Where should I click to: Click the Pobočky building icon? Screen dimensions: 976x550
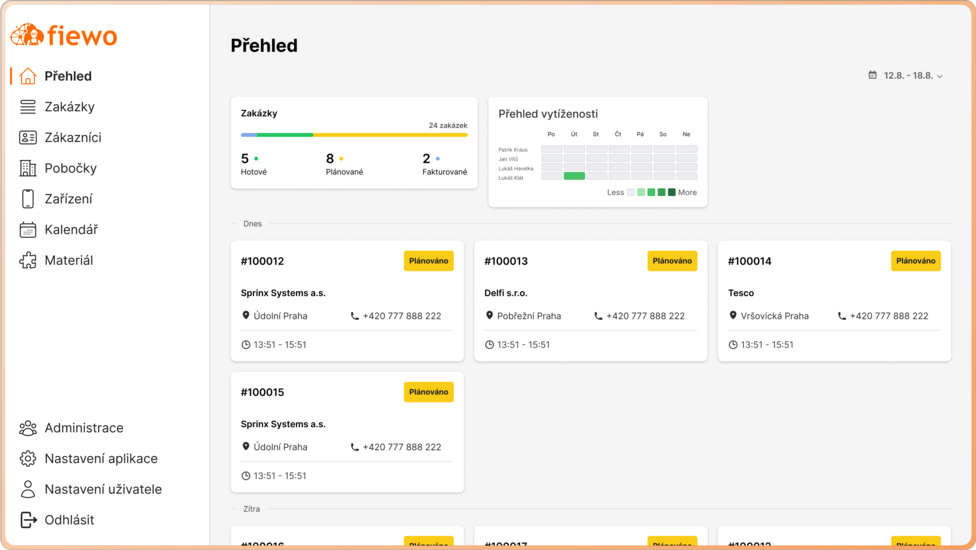pos(27,168)
